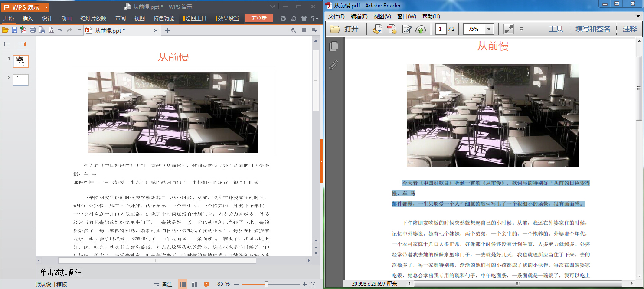Screen dimensions: 644x289
Task: Click the 未登录 login button
Action: click(x=259, y=18)
